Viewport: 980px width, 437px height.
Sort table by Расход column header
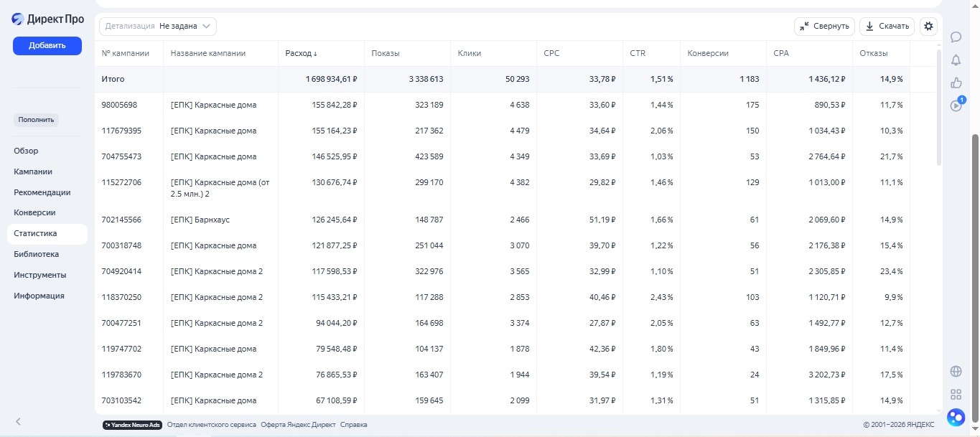click(301, 53)
